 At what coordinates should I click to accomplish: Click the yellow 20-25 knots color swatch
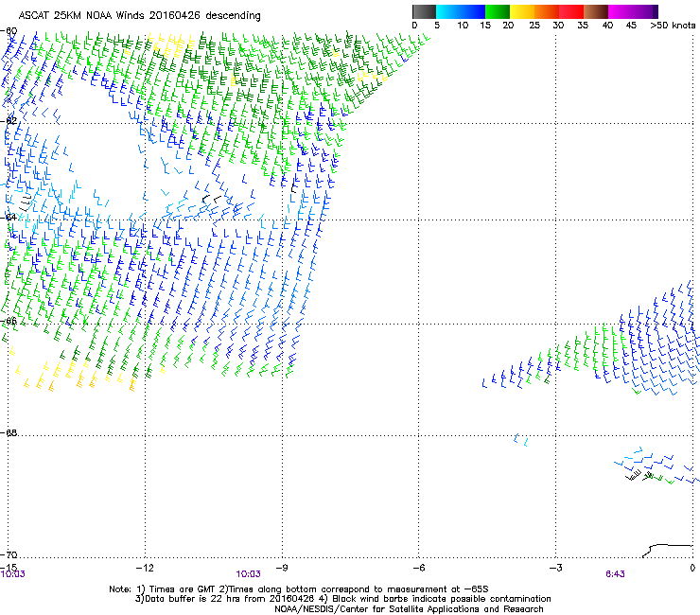click(x=522, y=11)
